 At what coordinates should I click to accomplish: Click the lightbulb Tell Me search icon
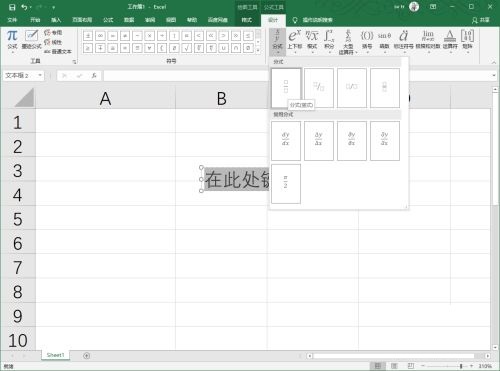coord(295,20)
